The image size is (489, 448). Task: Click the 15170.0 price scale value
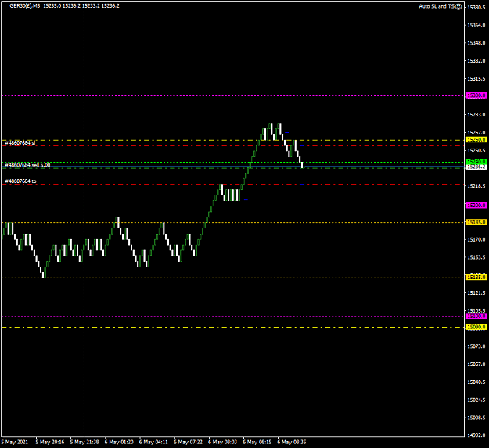point(476,239)
